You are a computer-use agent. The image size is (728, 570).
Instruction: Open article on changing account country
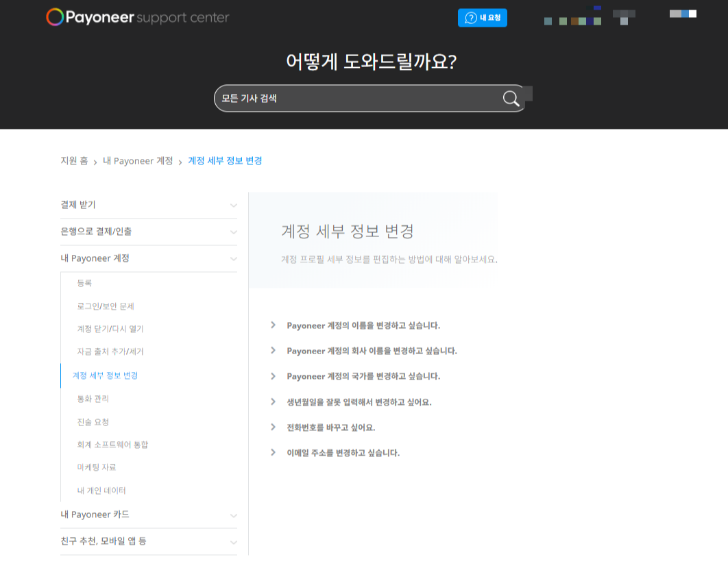coord(363,376)
